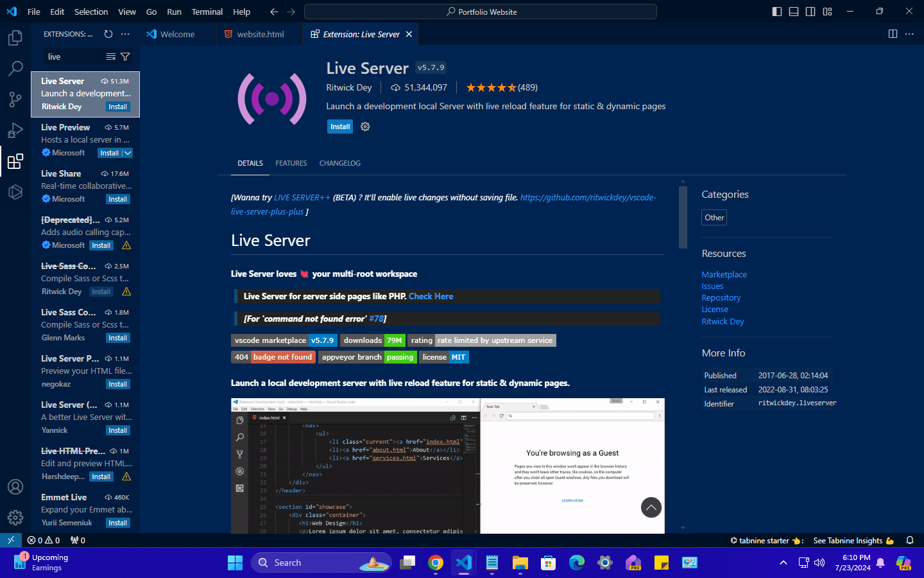Click Live Server extension settings gear

tap(365, 127)
